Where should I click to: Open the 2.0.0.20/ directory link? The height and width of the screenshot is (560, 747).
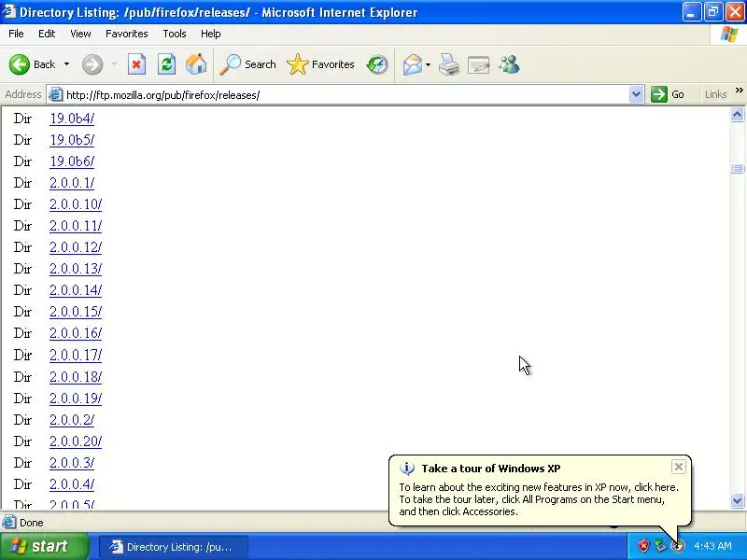pyautogui.click(x=76, y=441)
